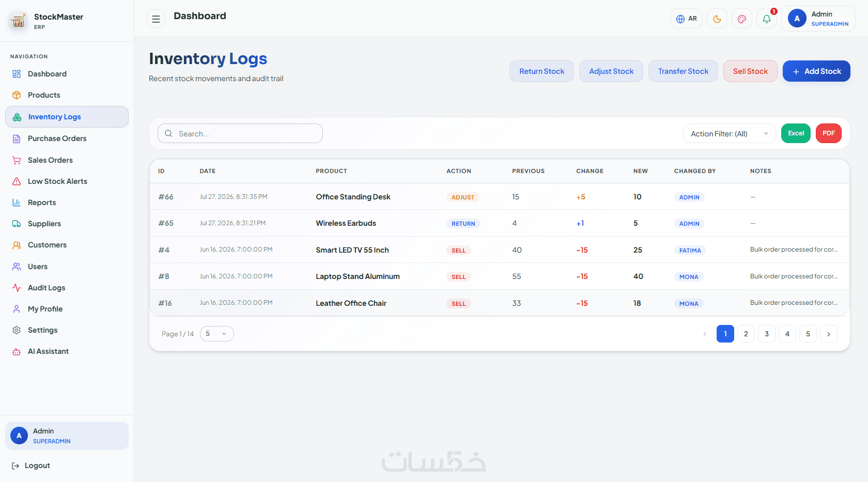This screenshot has height=482, width=868.
Task: Click the Customers people icon
Action: [17, 245]
